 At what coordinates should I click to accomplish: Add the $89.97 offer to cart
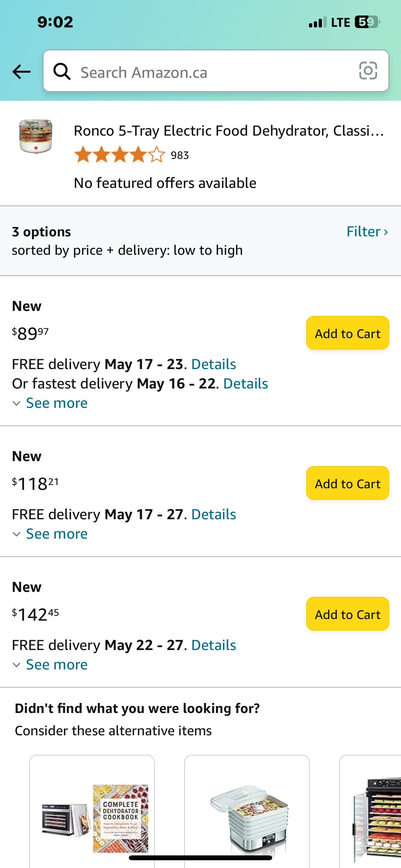coord(347,333)
